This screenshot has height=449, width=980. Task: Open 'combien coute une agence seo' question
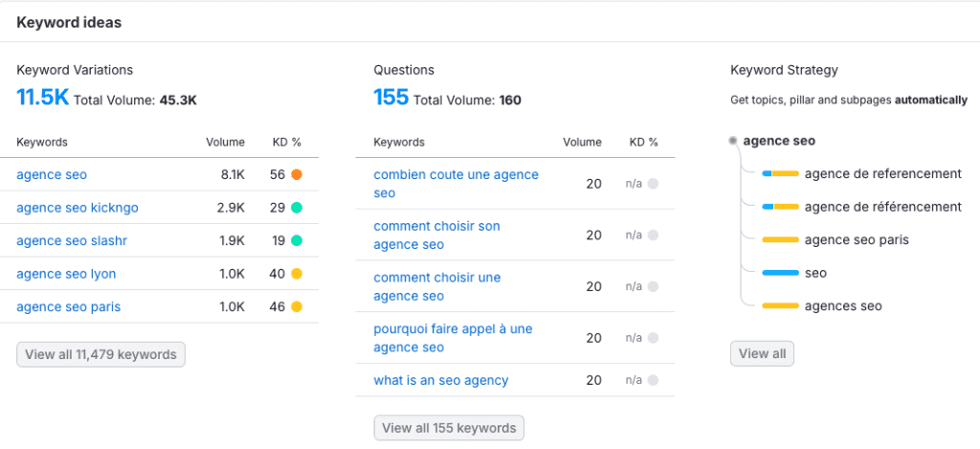tap(456, 184)
